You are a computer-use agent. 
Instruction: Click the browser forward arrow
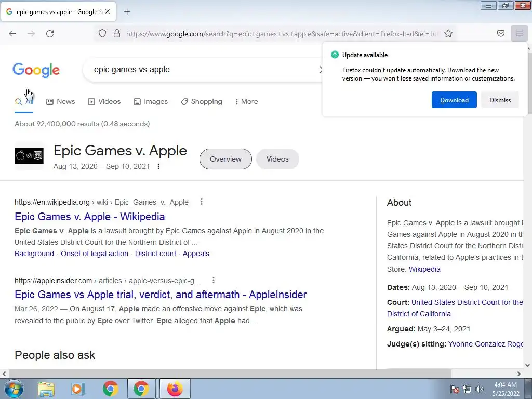click(31, 34)
